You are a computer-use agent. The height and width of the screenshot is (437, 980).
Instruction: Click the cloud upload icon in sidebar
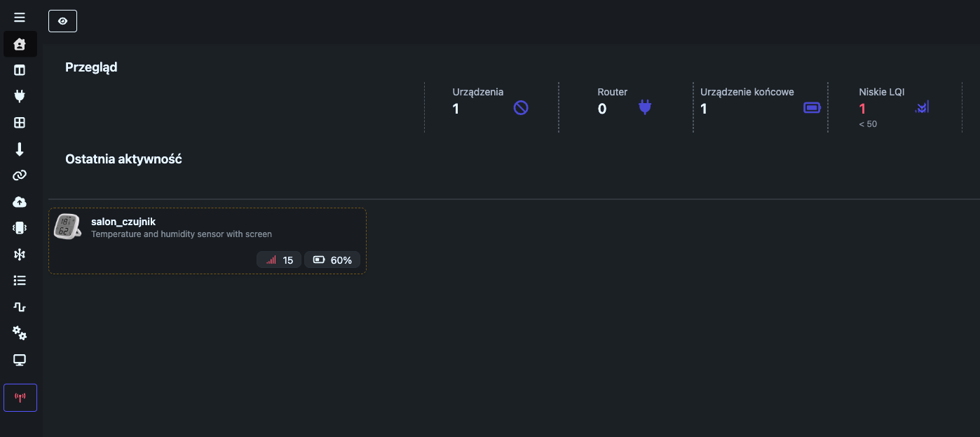pyautogui.click(x=20, y=202)
